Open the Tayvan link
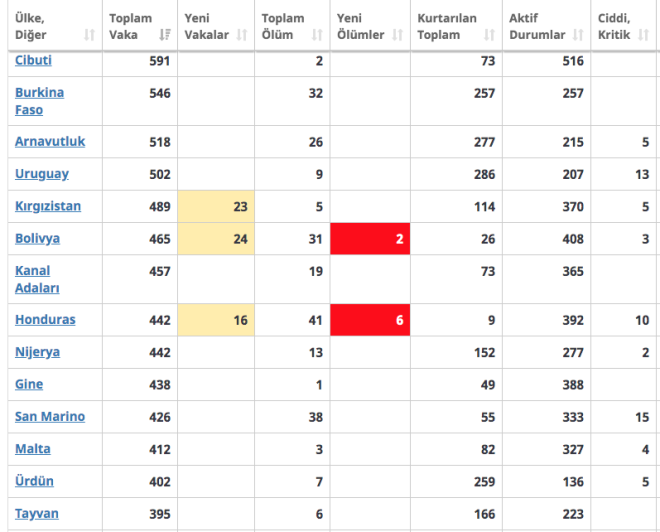 pyautogui.click(x=37, y=513)
